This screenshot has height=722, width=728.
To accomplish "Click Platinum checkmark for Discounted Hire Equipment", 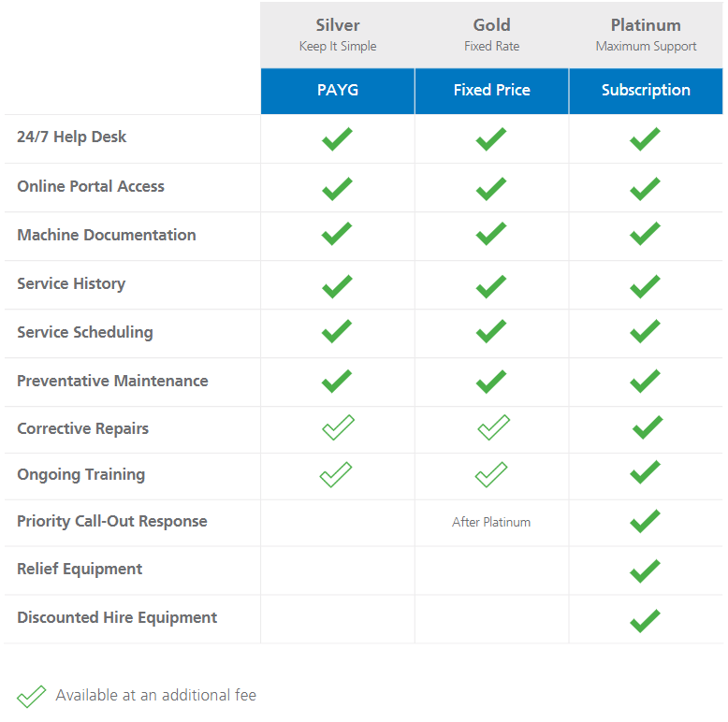I will [645, 619].
